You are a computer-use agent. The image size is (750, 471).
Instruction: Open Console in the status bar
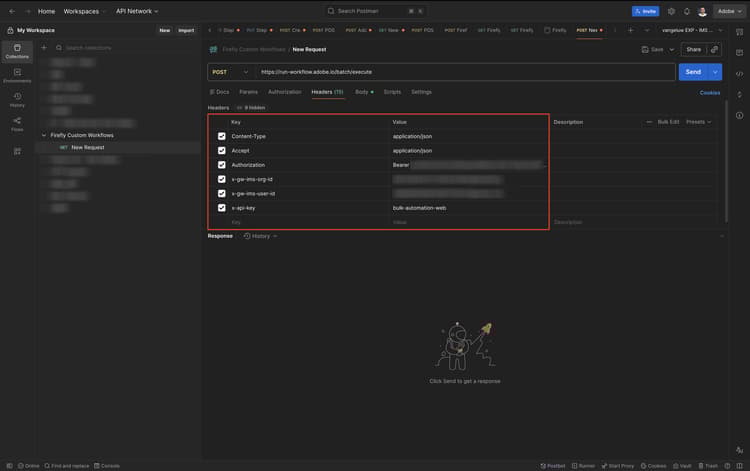pyautogui.click(x=107, y=466)
